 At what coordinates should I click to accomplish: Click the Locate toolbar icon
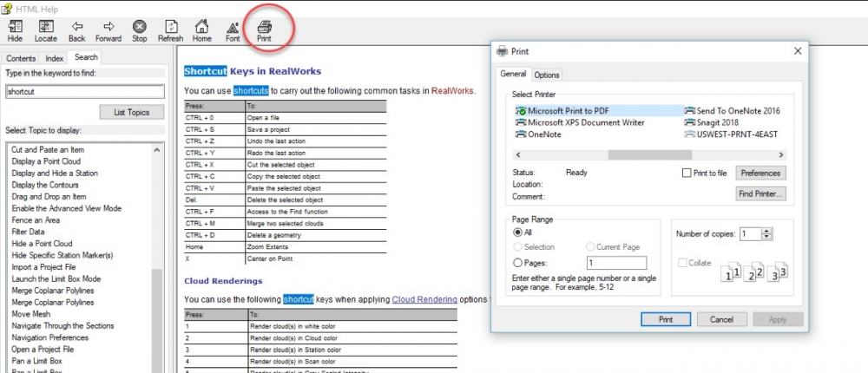[45, 30]
